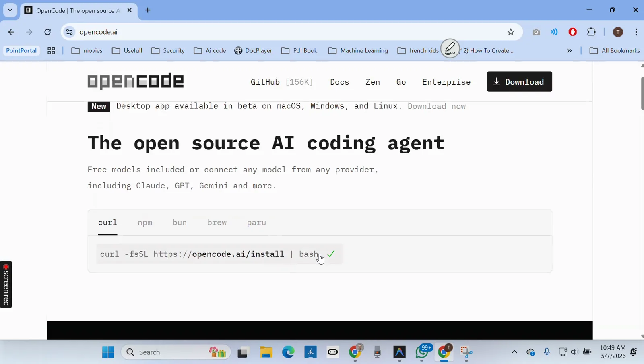Image resolution: width=644 pixels, height=364 pixels.
Task: Open the PointPortal bookmark
Action: (21, 50)
